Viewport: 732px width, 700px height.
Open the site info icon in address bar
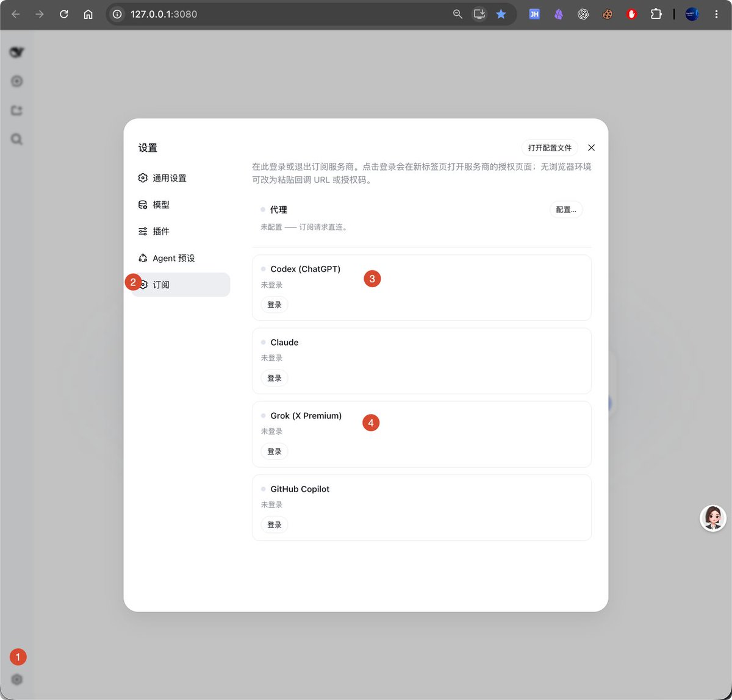coord(117,14)
